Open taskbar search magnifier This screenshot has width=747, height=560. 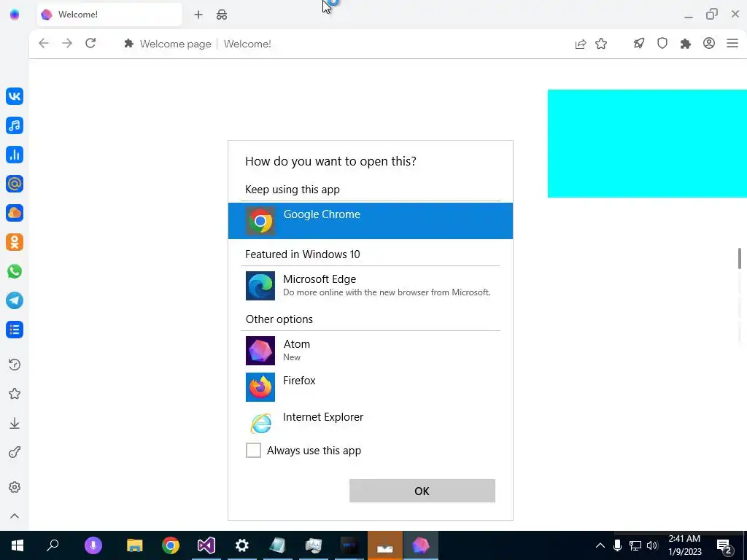coord(53,545)
